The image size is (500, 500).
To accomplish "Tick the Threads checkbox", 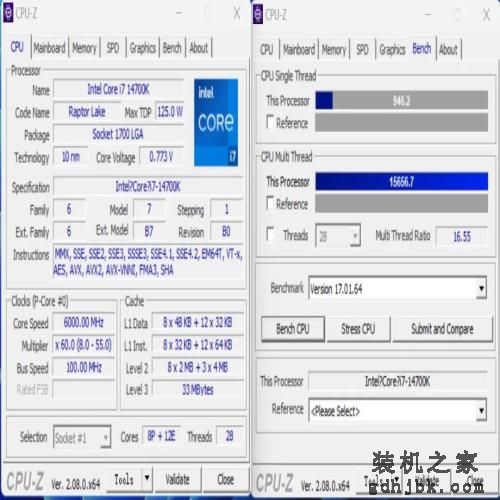I will click(x=270, y=234).
